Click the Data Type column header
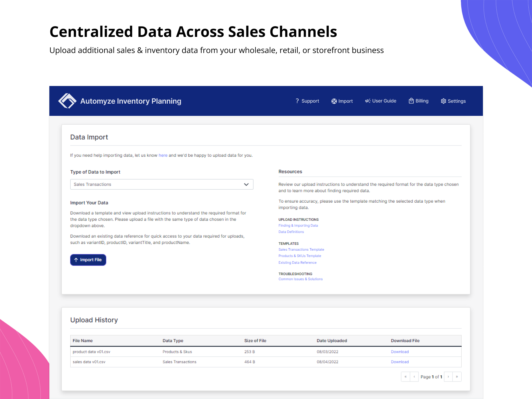The height and width of the screenshot is (399, 532). (x=173, y=341)
